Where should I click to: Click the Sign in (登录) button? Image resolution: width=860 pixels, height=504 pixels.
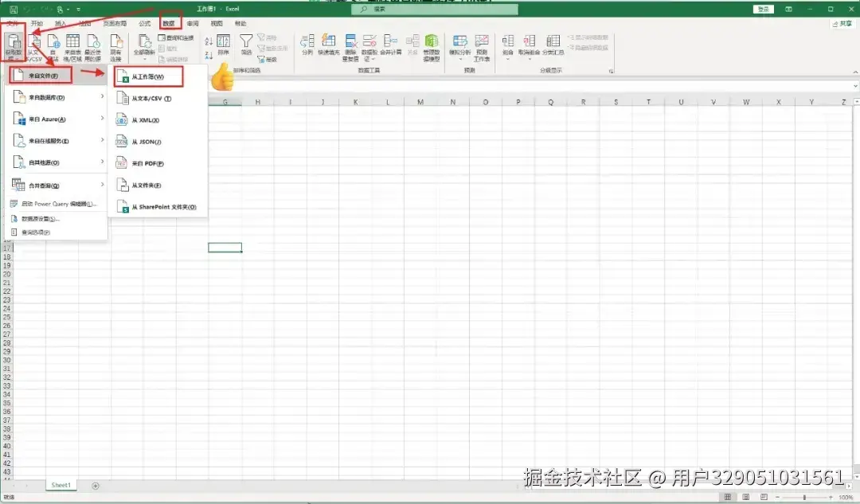click(x=763, y=10)
